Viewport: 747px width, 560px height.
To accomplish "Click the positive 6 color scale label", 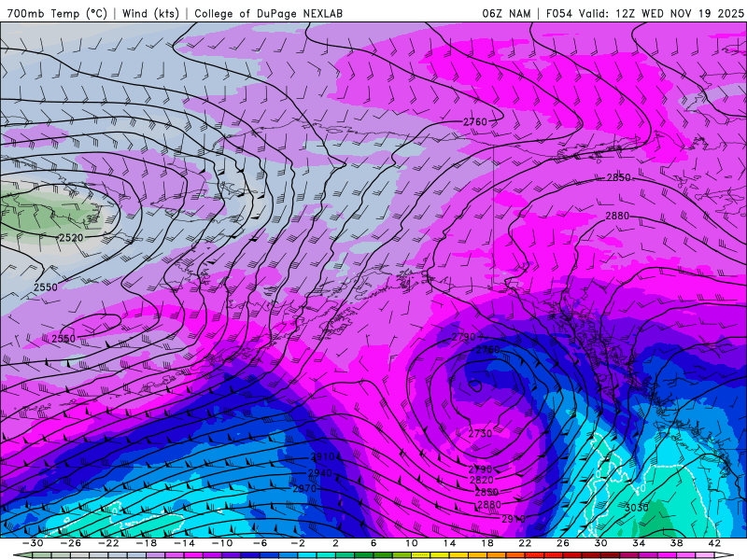I will pos(373,543).
